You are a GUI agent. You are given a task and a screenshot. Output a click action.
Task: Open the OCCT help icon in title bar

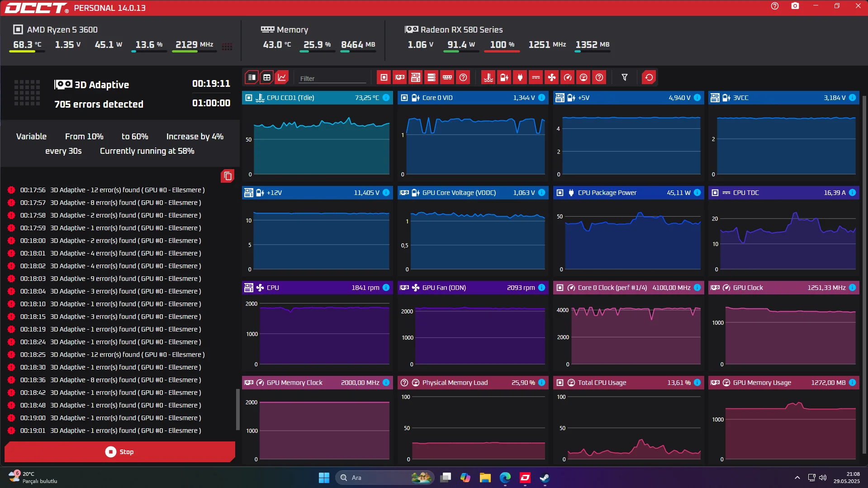click(775, 6)
